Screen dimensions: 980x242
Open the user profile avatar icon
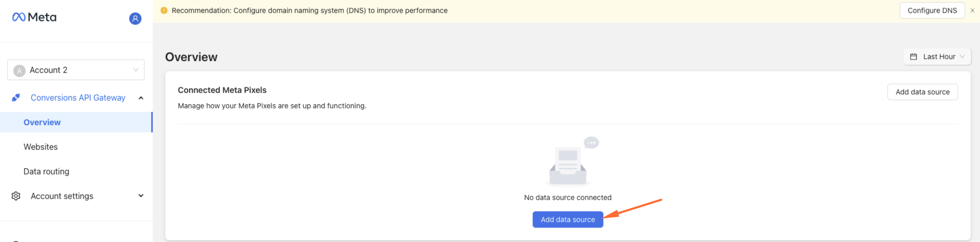pyautogui.click(x=135, y=18)
